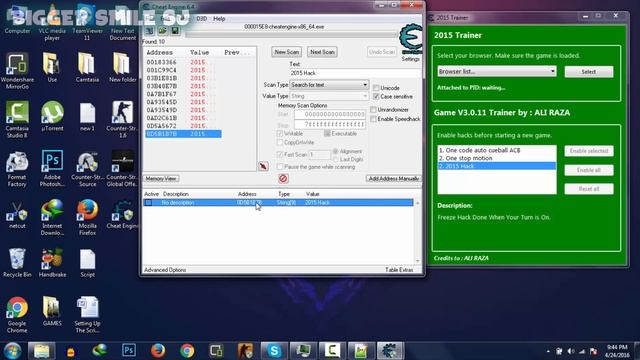Click Select button in 2015 Trainer
This screenshot has height=360, width=640.
point(589,72)
